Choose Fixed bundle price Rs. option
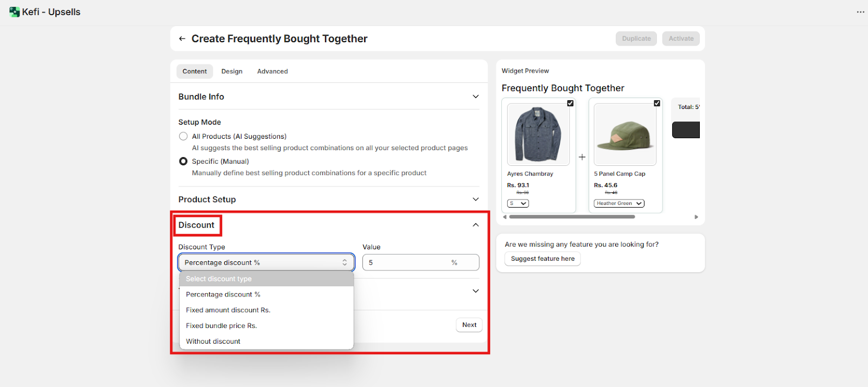Viewport: 868px width, 387px height. [x=221, y=326]
